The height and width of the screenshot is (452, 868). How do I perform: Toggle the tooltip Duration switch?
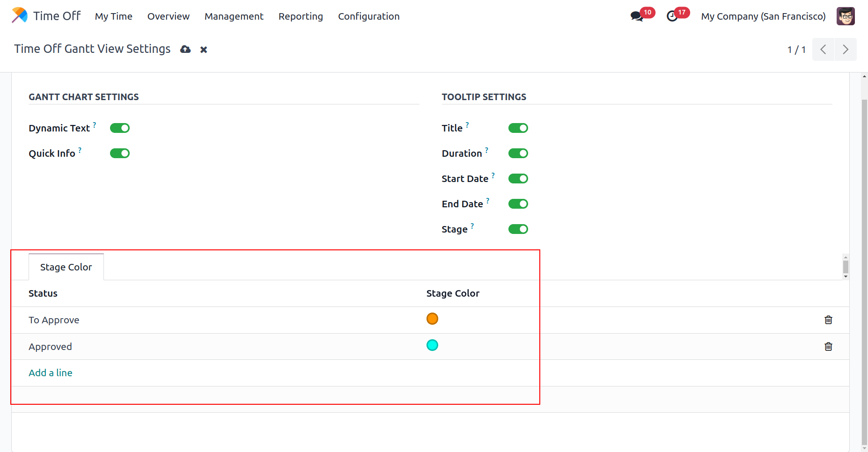click(x=518, y=153)
